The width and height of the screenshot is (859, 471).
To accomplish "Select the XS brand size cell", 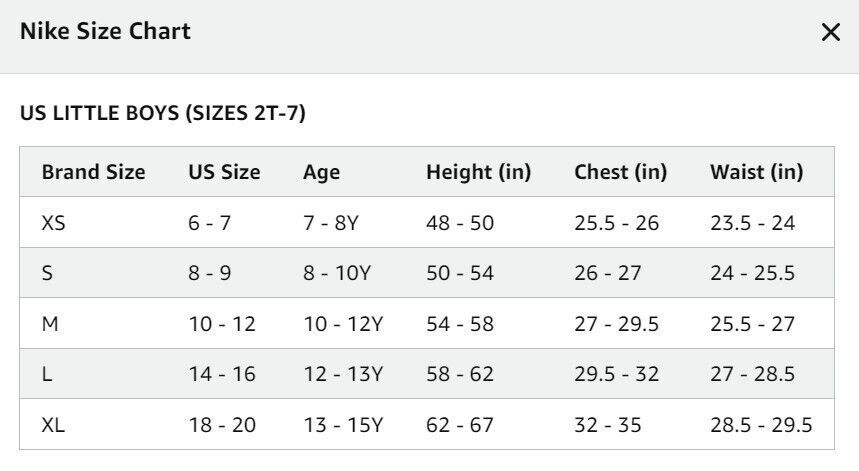I will (x=54, y=223).
